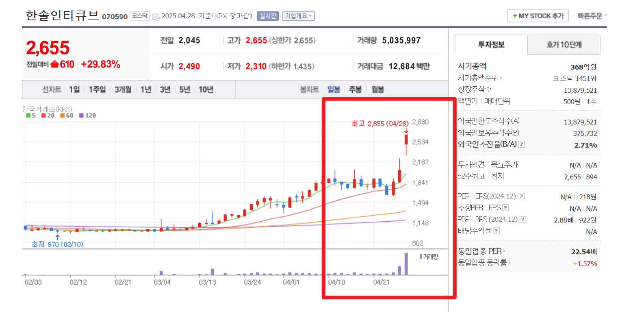The image size is (644, 312).
Task: Click the 최저 970 (02/10) label
Action: pos(57,244)
